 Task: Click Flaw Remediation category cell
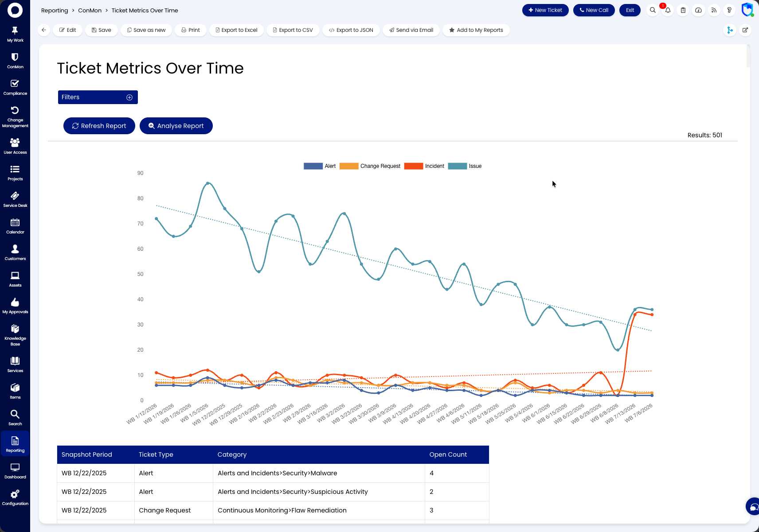(x=319, y=510)
